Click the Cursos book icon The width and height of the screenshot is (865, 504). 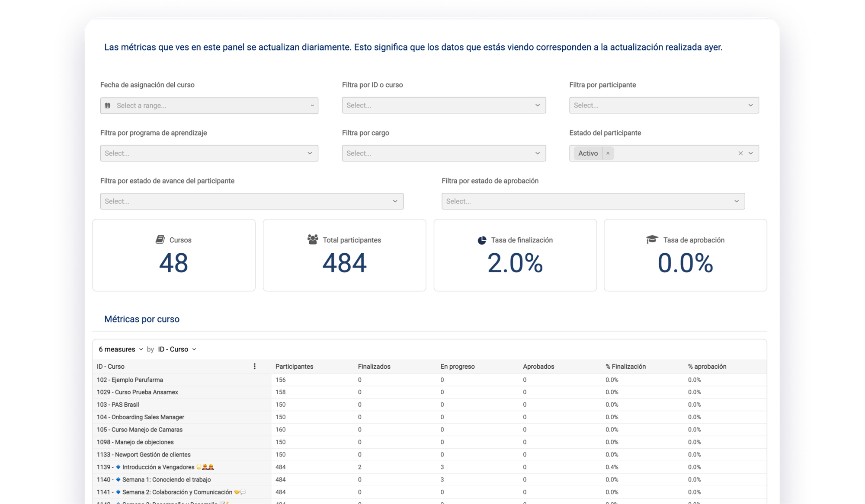tap(160, 239)
